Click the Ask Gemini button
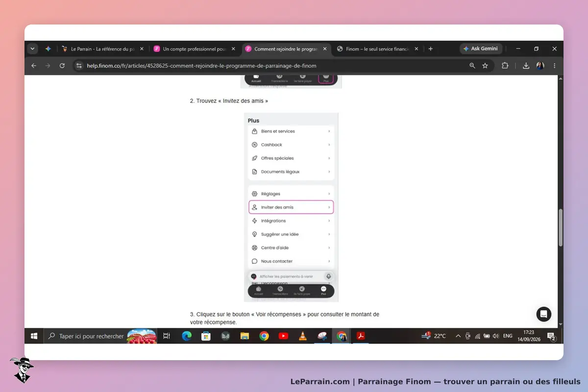588x392 pixels. point(481,49)
